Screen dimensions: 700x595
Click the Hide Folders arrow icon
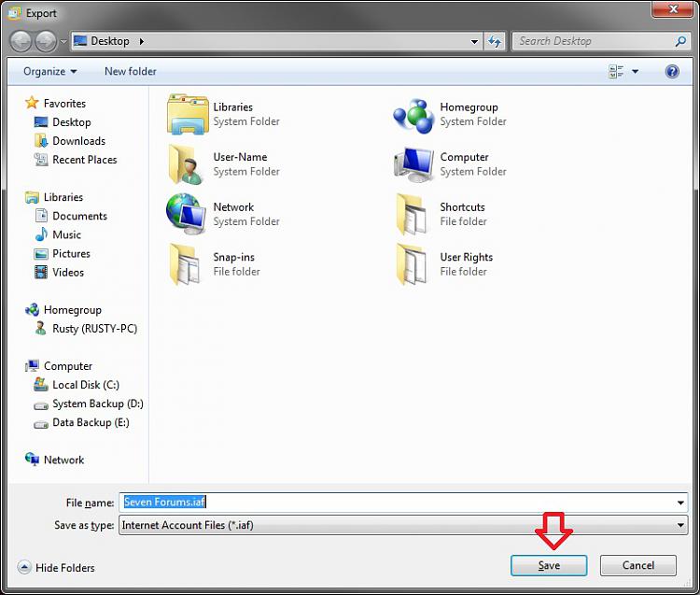[24, 567]
